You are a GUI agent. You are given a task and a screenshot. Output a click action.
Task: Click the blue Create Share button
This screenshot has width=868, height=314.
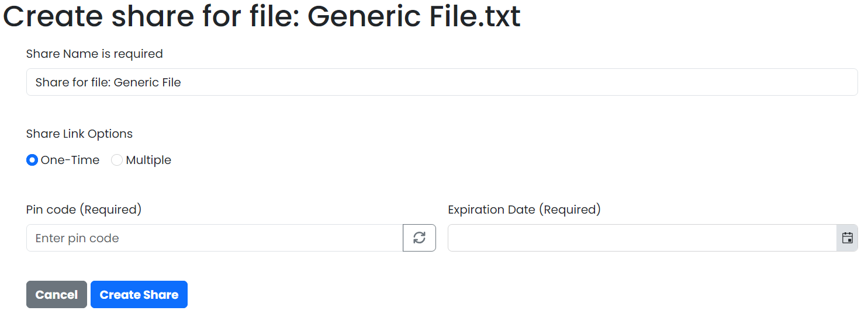[139, 294]
